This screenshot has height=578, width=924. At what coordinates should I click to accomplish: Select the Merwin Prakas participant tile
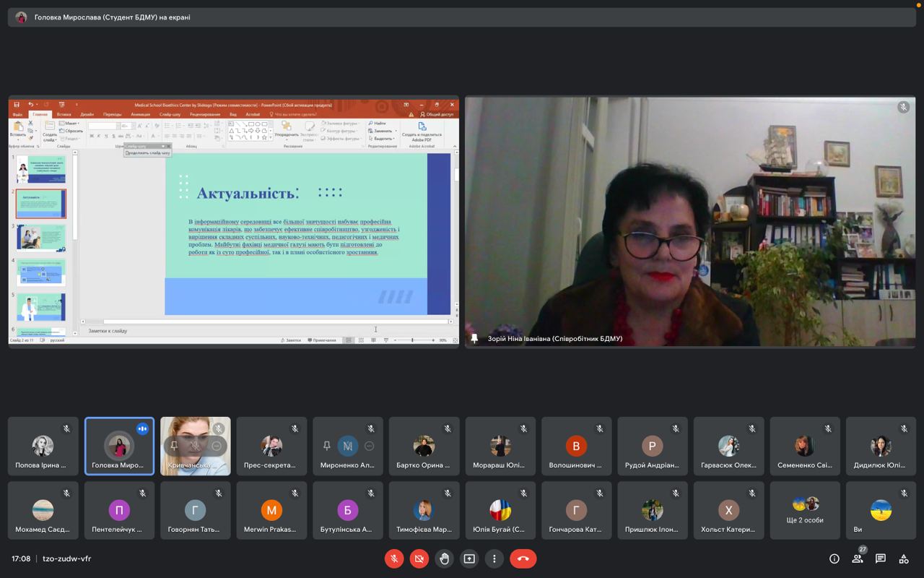click(x=271, y=511)
